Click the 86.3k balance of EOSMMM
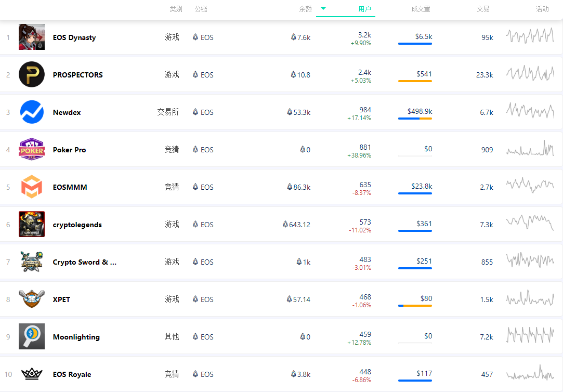The image size is (563, 392). click(299, 187)
